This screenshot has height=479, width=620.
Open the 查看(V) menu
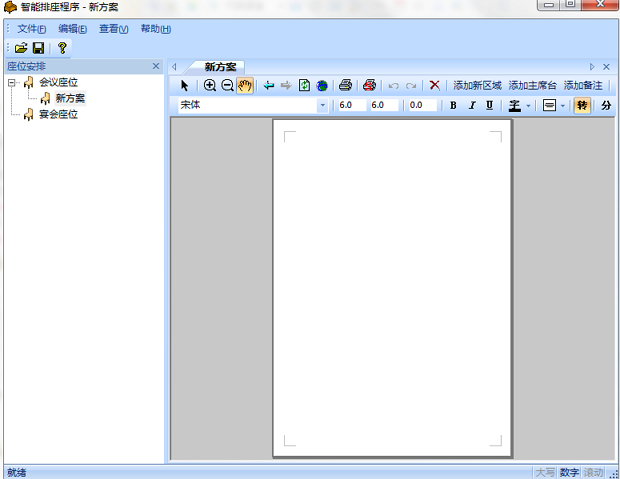(113, 29)
